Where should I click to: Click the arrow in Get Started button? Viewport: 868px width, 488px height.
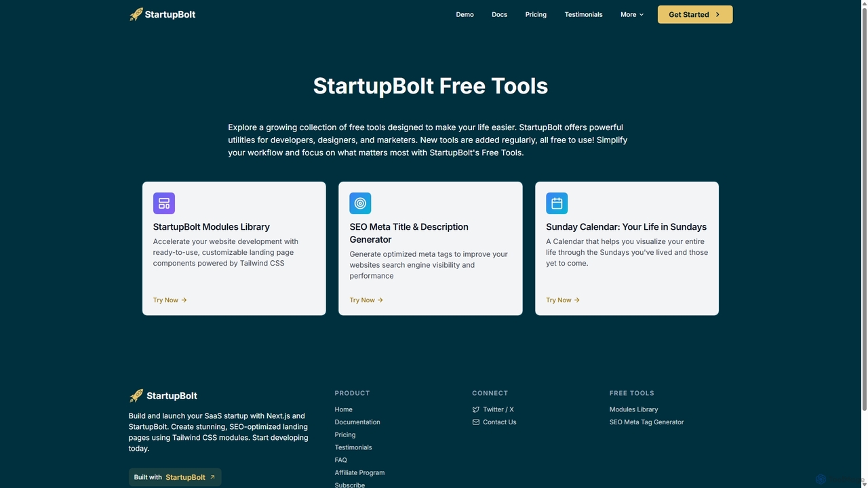pyautogui.click(x=717, y=14)
